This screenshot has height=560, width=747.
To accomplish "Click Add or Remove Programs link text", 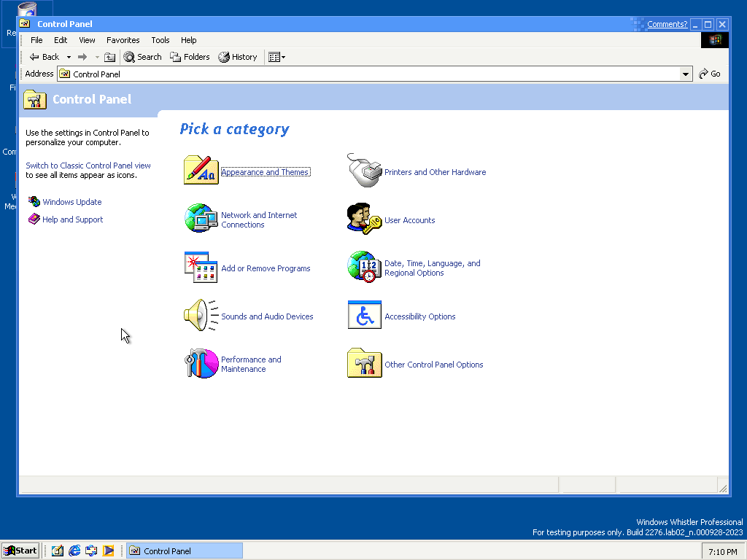I will [x=266, y=268].
